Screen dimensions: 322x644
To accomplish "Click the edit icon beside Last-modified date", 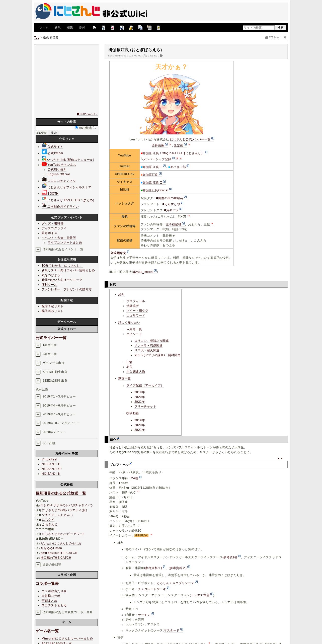I will [162, 56].
